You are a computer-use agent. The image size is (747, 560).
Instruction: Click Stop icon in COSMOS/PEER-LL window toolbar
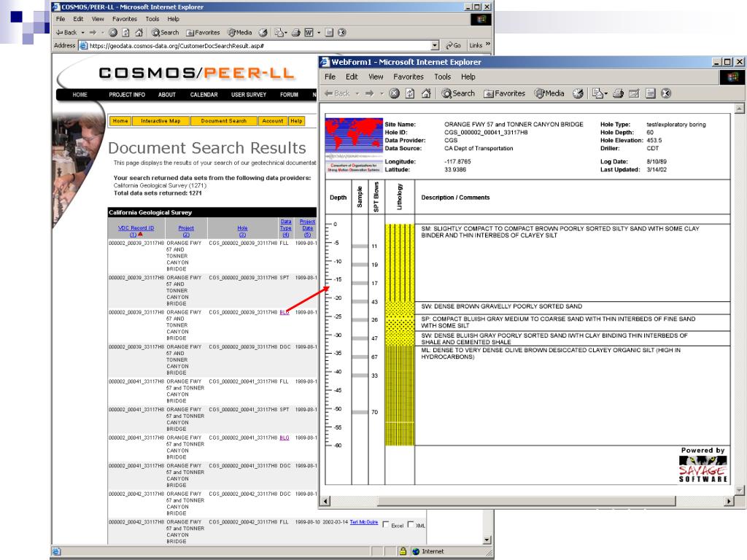[x=113, y=32]
